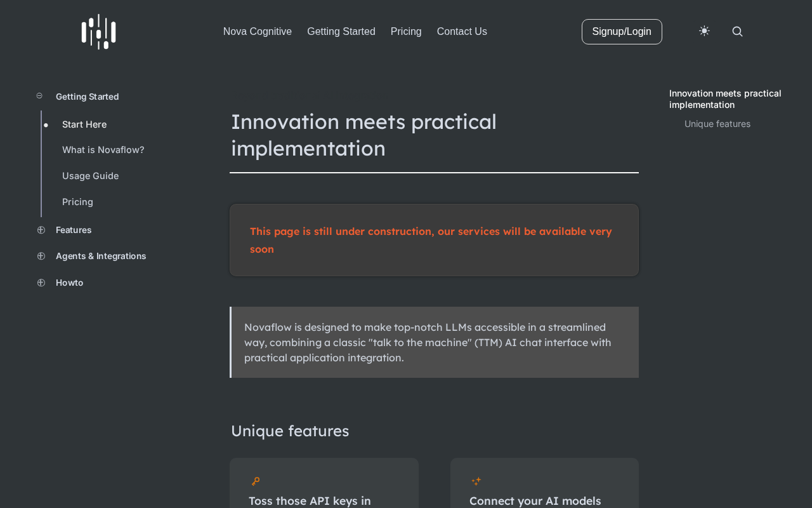Viewport: 812px width, 508px height.
Task: Open the search magnifier icon
Action: point(737,32)
